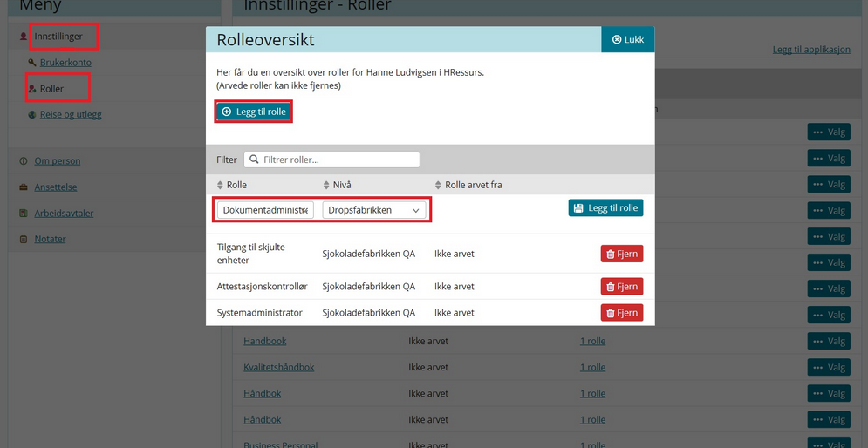868x448 pixels.
Task: Close the Rolleoversikt dialog with Lukk
Action: pos(627,40)
